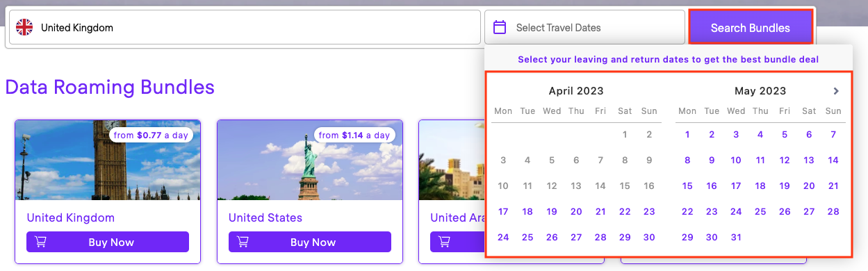The height and width of the screenshot is (271, 868).
Task: Click the United States bundle title
Action: 265,217
